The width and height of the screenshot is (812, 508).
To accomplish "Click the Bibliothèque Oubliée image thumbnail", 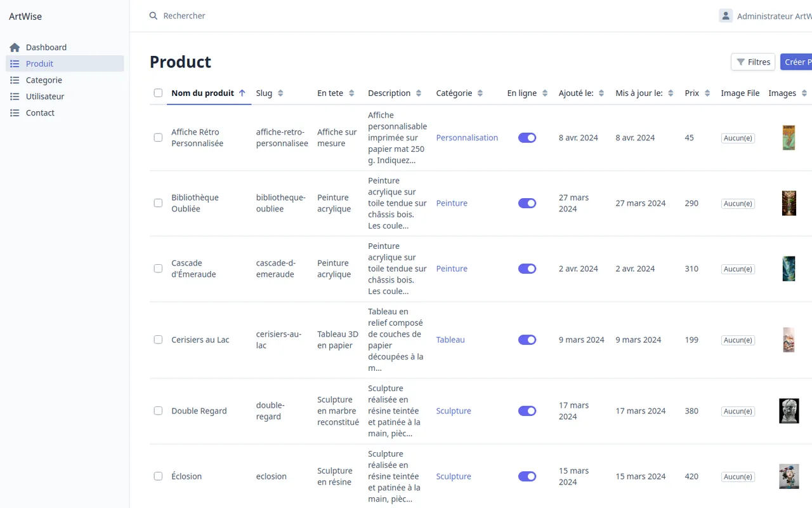I will [x=789, y=203].
